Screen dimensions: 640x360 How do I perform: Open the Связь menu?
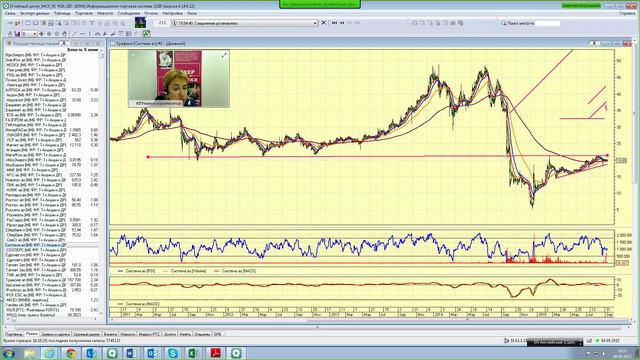[10, 13]
